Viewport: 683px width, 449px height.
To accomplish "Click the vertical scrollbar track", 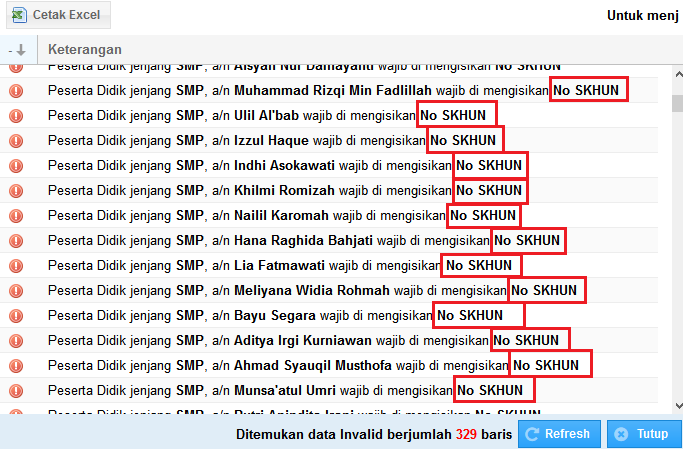I will coord(677,250).
